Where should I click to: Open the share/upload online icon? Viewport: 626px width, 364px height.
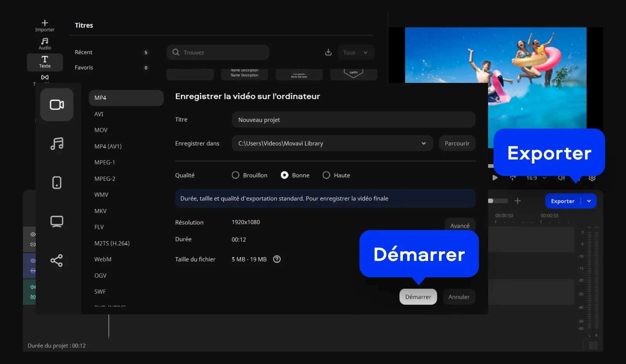click(x=57, y=261)
